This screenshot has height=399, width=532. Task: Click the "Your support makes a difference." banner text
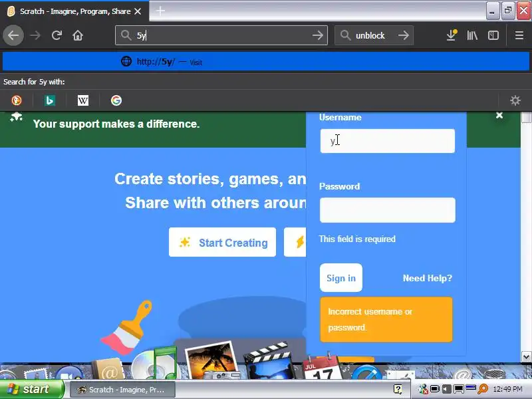point(116,124)
